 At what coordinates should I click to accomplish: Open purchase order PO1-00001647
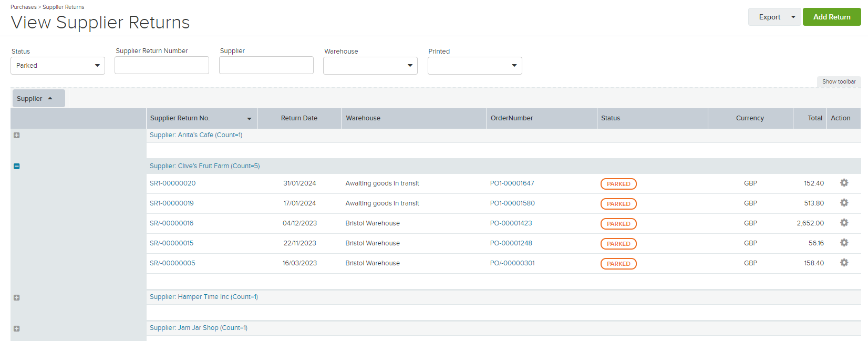(512, 183)
